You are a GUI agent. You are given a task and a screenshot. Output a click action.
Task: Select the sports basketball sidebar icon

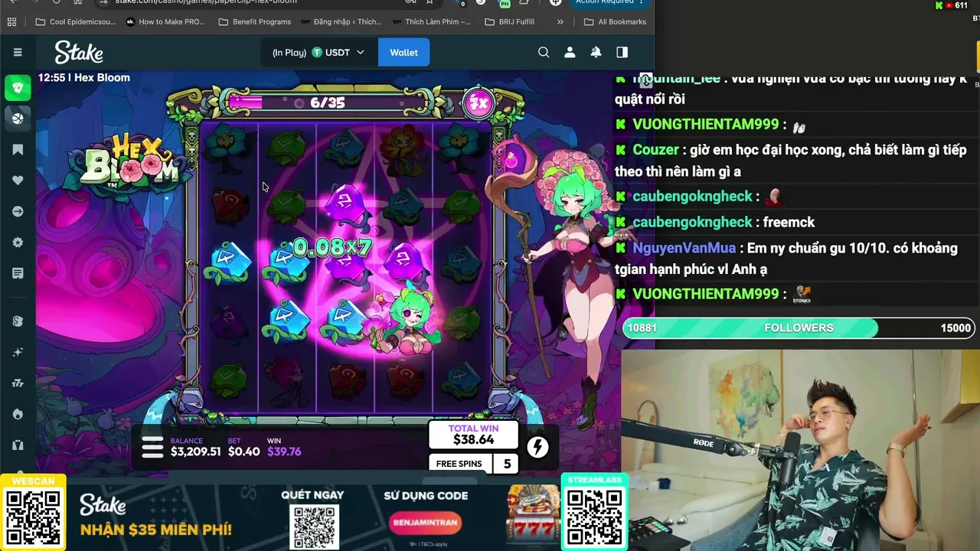click(18, 119)
